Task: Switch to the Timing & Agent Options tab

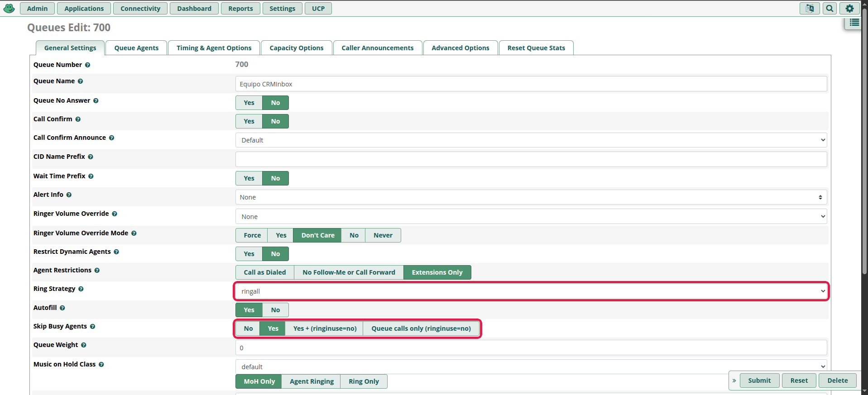Action: [214, 48]
